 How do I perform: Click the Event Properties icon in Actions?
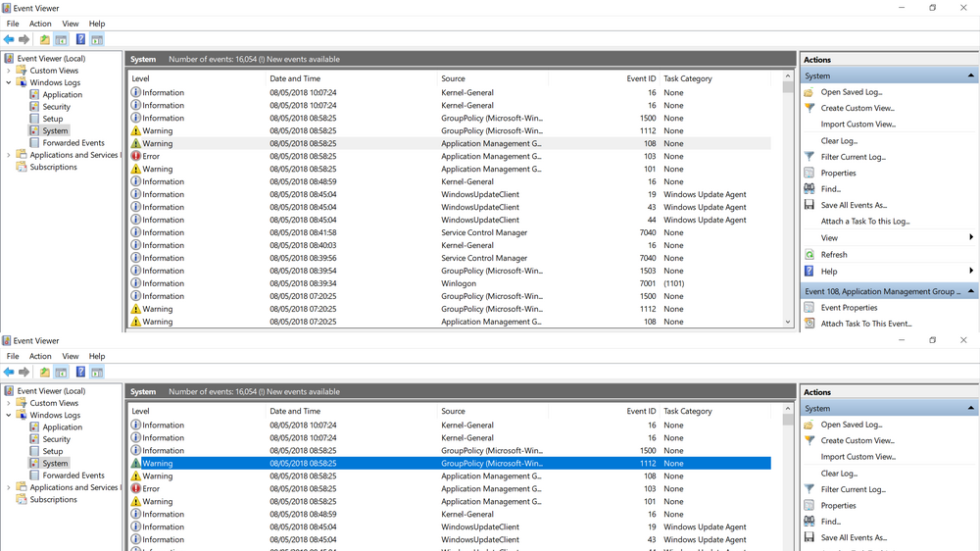[x=809, y=307]
